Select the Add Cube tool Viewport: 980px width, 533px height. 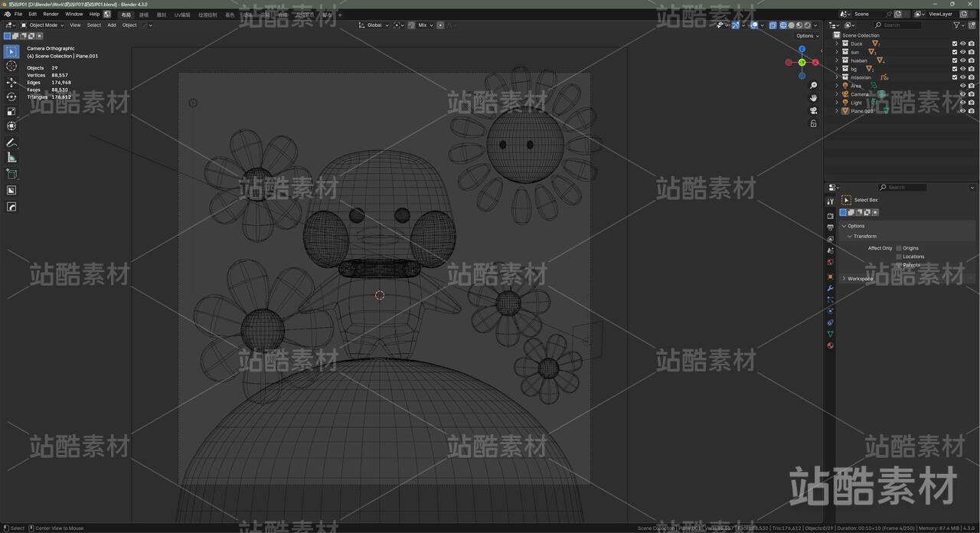point(11,175)
